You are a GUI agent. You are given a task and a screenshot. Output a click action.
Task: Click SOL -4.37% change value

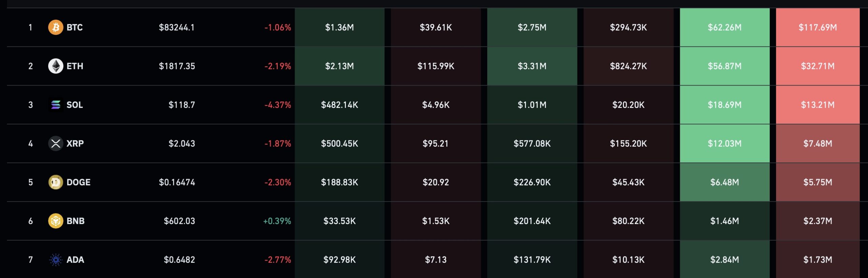click(278, 105)
